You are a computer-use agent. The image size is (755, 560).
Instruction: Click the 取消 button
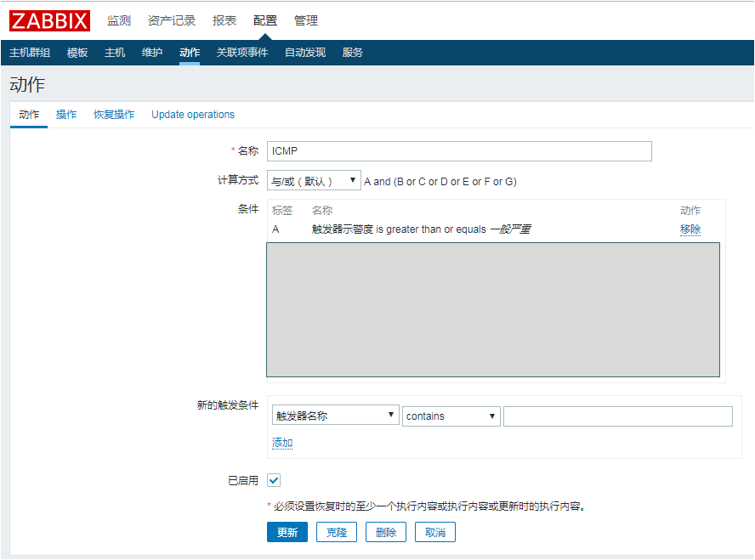coord(435,532)
